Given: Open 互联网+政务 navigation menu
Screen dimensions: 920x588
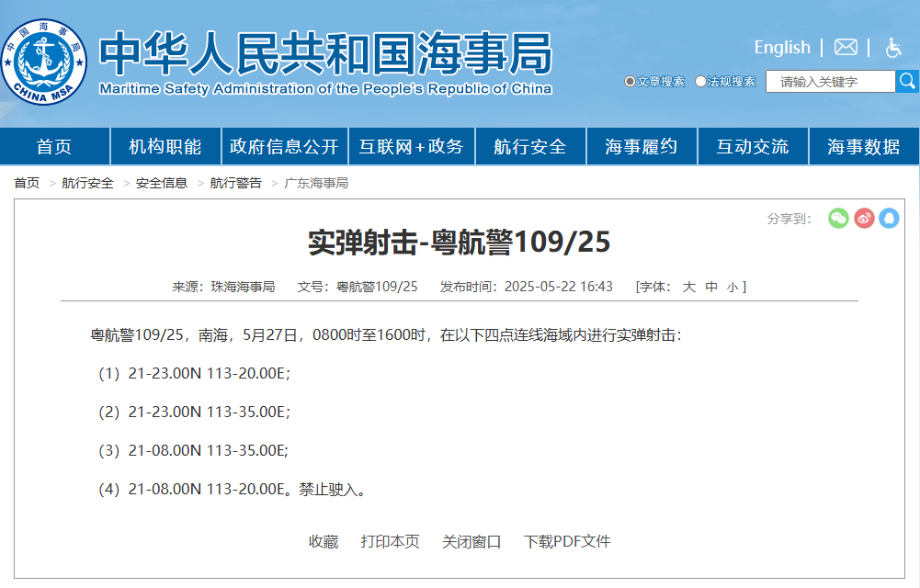Looking at the screenshot, I should point(412,146).
